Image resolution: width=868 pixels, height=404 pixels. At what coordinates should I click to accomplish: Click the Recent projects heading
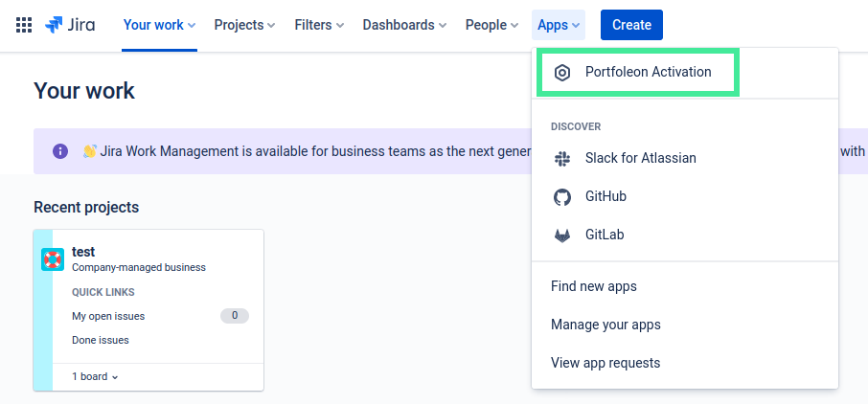pyautogui.click(x=86, y=208)
